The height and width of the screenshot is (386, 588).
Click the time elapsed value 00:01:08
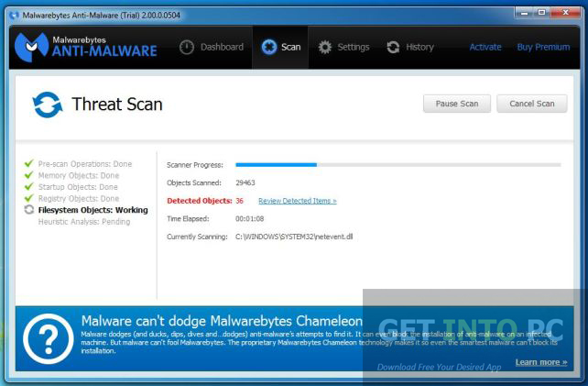coord(250,218)
